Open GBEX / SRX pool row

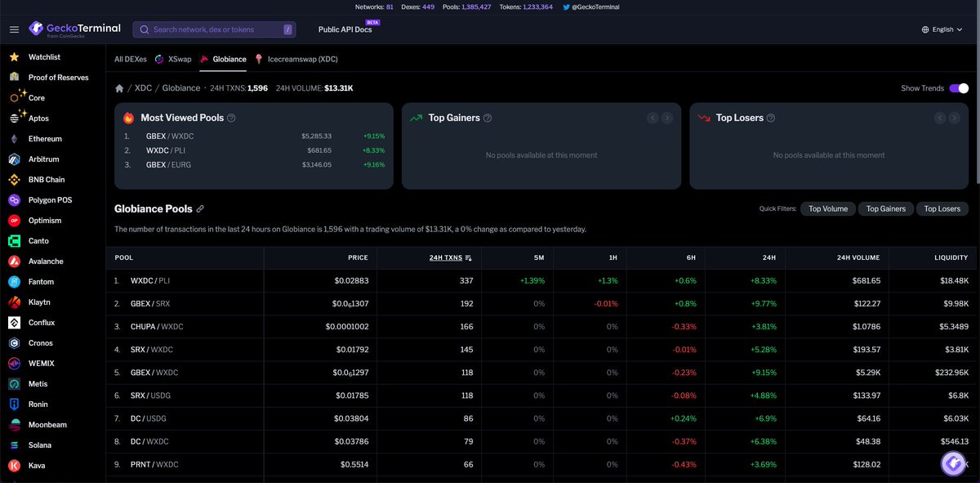[542, 303]
